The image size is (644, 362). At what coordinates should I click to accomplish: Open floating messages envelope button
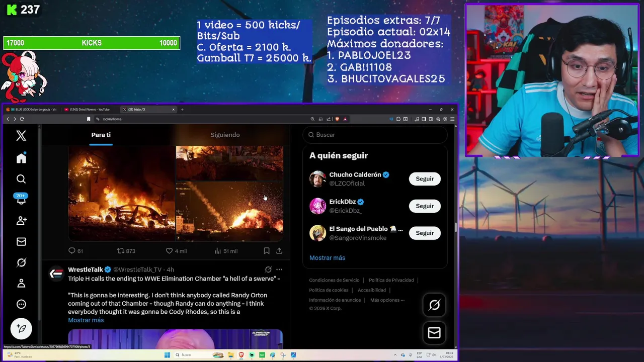pos(434,333)
